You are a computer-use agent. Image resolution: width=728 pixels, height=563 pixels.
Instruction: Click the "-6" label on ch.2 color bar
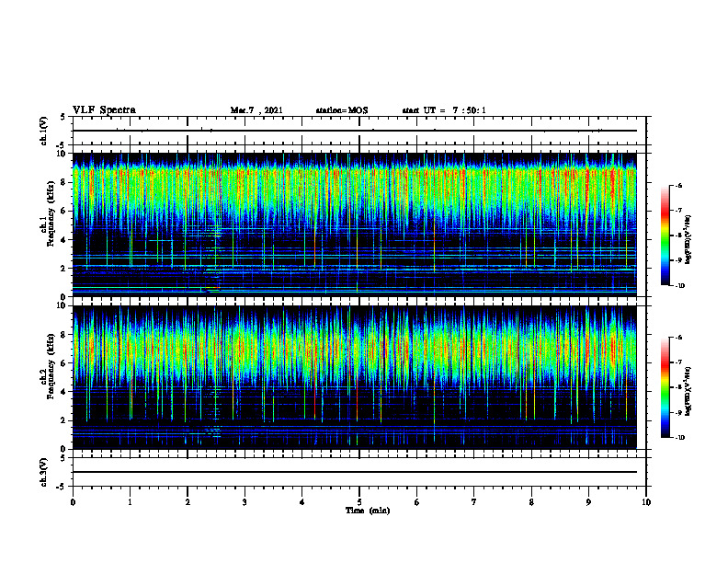[x=678, y=338]
